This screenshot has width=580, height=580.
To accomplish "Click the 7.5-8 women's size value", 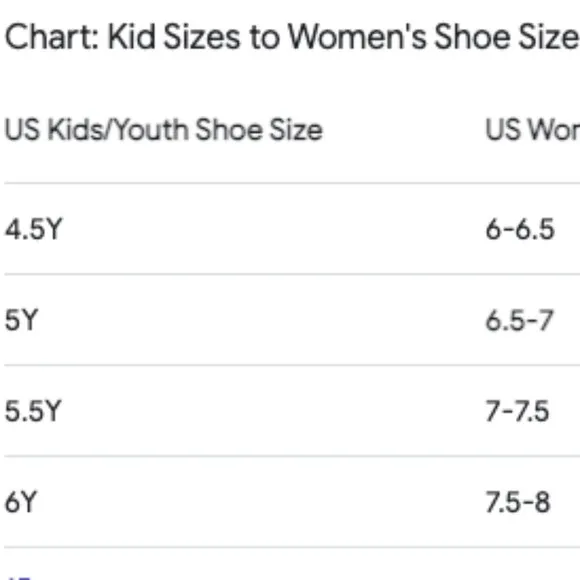I will tap(518, 502).
